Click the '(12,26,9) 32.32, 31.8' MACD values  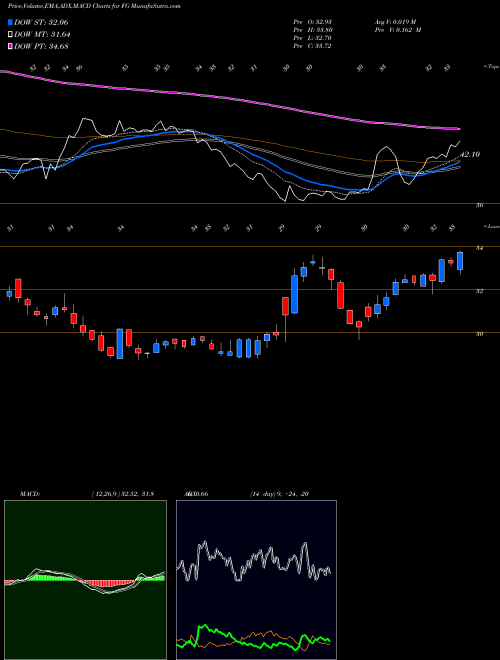pos(122,494)
